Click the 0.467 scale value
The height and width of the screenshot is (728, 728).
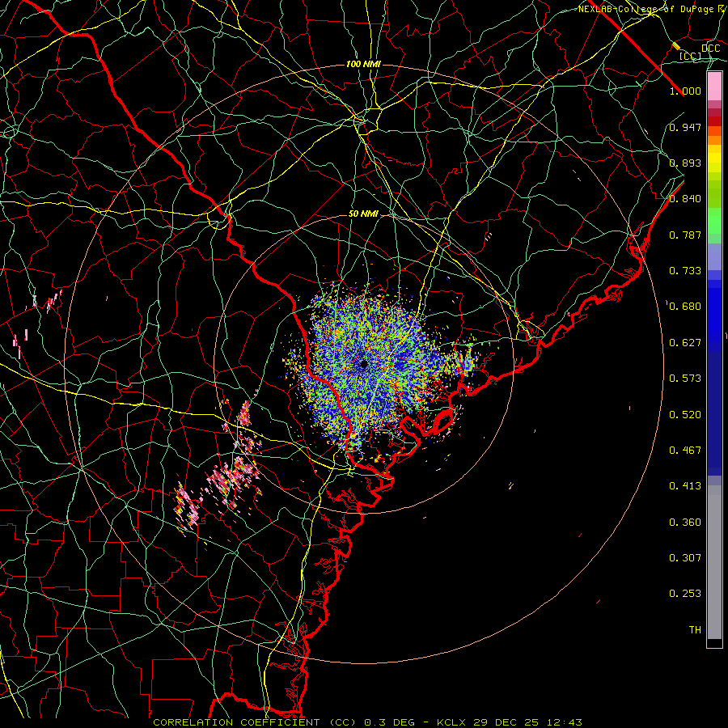(685, 451)
